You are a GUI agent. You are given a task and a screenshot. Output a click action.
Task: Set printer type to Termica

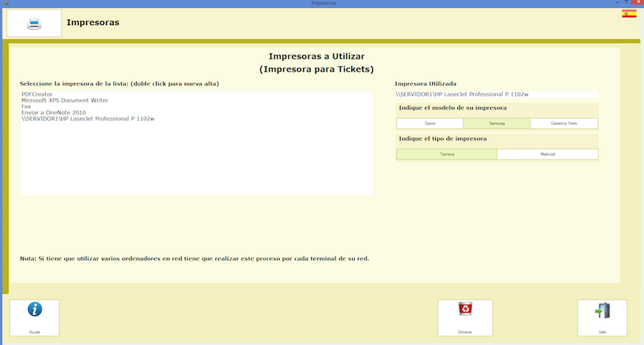pos(447,155)
